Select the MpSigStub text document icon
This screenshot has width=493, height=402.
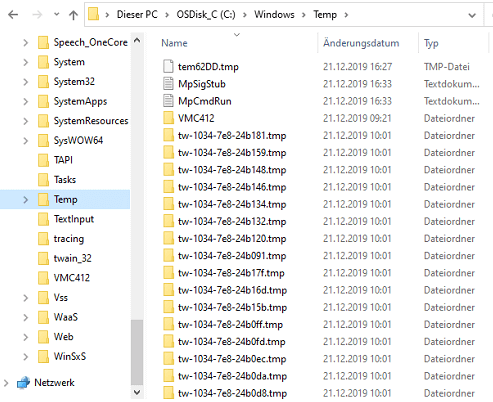[x=168, y=84]
